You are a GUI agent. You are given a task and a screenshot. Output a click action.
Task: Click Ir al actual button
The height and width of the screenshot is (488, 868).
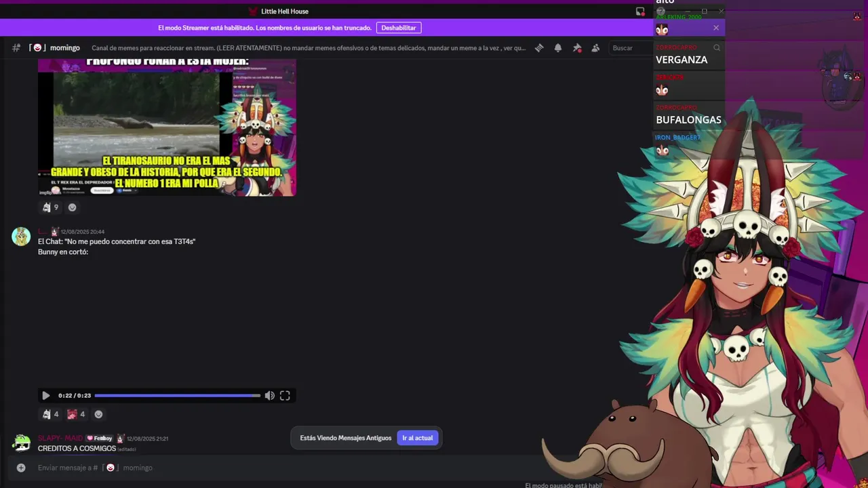pyautogui.click(x=418, y=438)
